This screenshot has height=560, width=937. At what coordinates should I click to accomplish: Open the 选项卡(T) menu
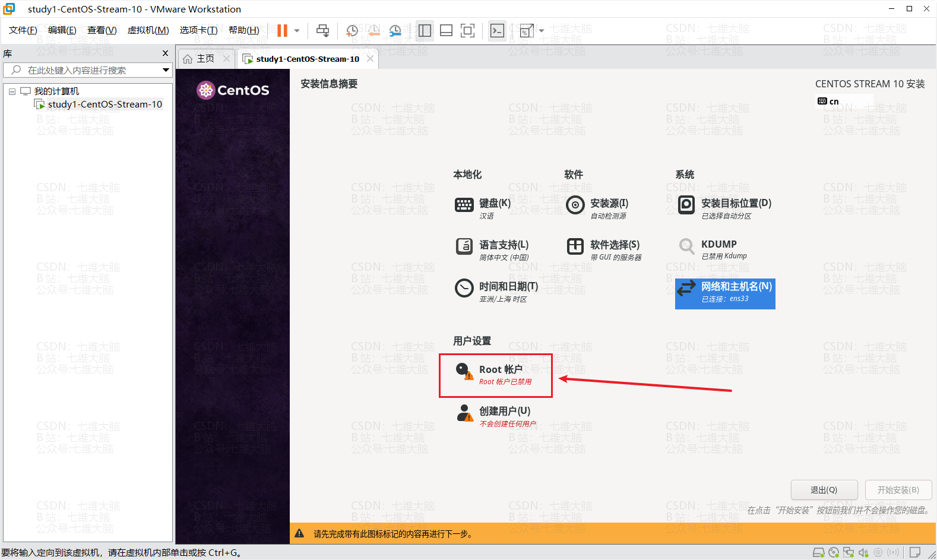coord(199,30)
